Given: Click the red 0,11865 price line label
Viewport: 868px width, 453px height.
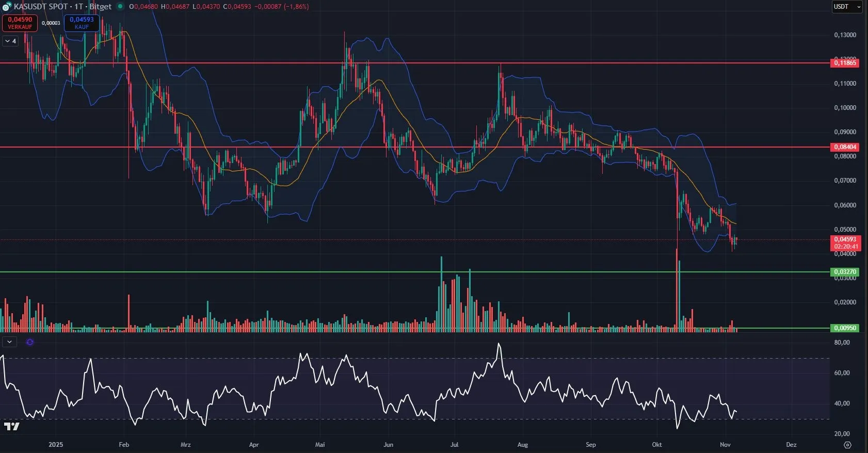Looking at the screenshot, I should (845, 63).
